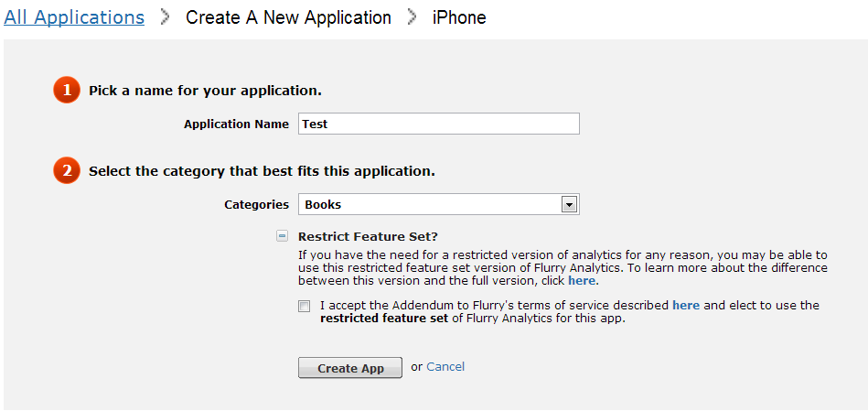This screenshot has width=868, height=411.
Task: Focus the Application Name text field
Action: pyautogui.click(x=439, y=124)
